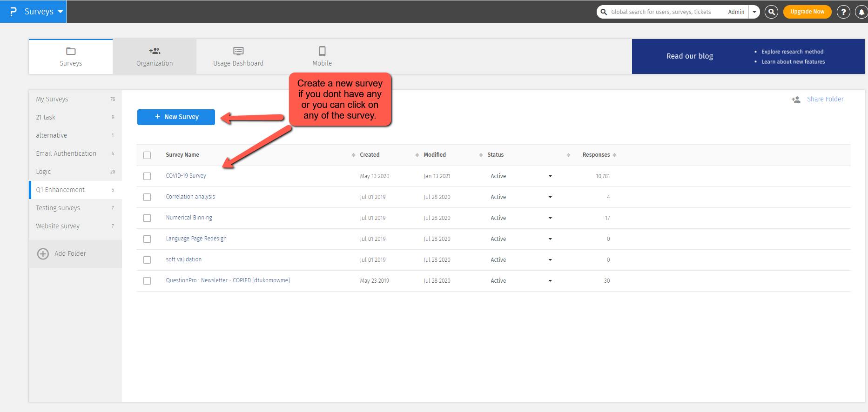Screen dimensions: 868x412
Task: Click the QuestionPro logo icon
Action: 13,12
